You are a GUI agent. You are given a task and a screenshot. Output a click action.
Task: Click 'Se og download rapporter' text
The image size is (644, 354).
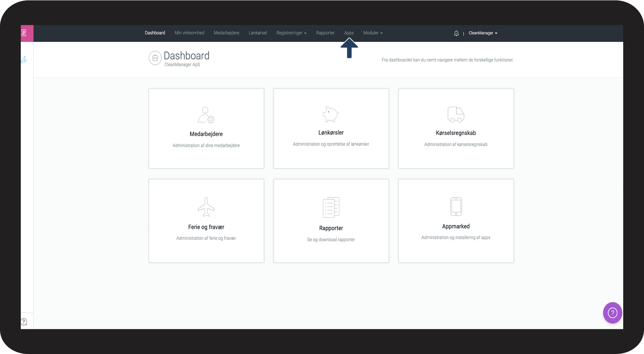(331, 240)
